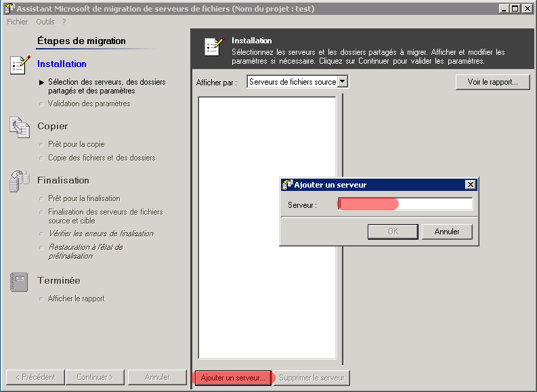The image size is (537, 392).
Task: Close the Ajouter un serveur dialog
Action: pos(471,185)
